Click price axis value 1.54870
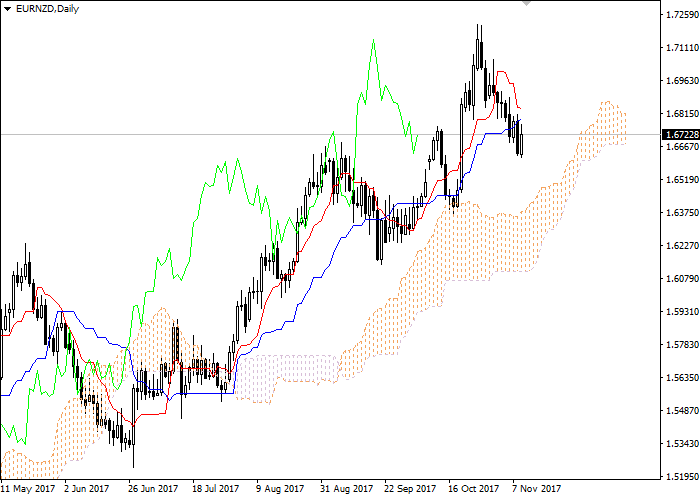 (x=682, y=411)
